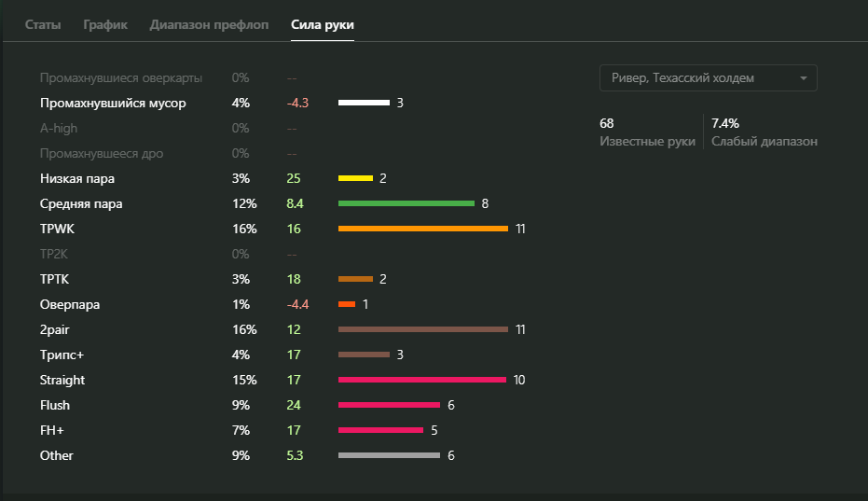Click the dropdown arrow beside Техасский холдем
868x501 pixels.
pos(803,78)
